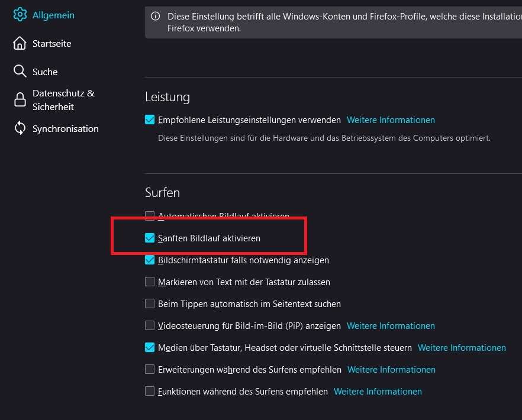
Task: Uncheck Medien über Tastatur steuern
Action: (x=150, y=348)
